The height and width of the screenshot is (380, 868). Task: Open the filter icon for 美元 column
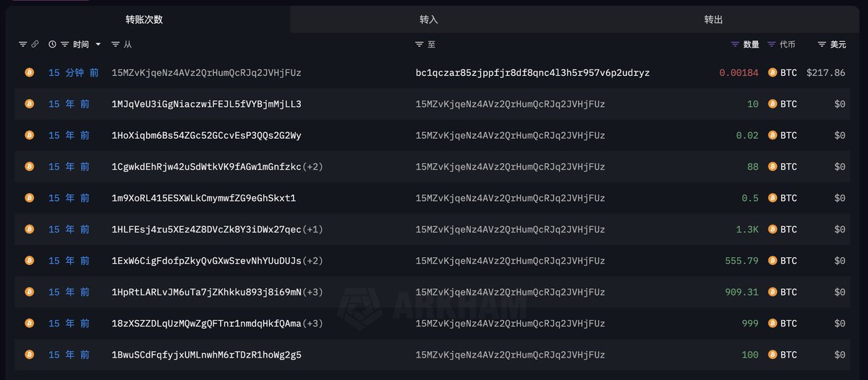[x=822, y=45]
